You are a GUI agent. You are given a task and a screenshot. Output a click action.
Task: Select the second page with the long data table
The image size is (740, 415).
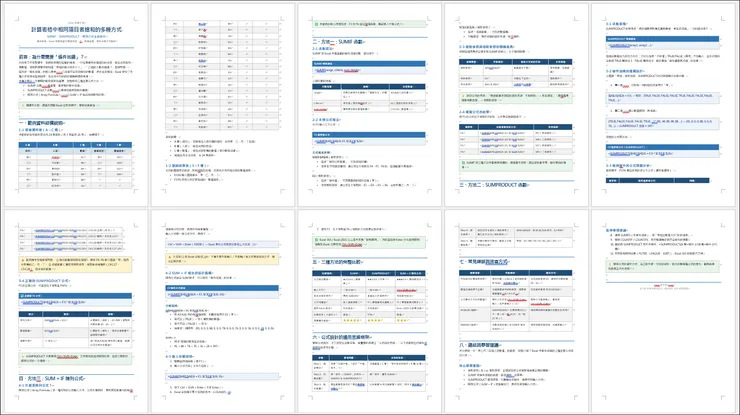click(x=223, y=105)
